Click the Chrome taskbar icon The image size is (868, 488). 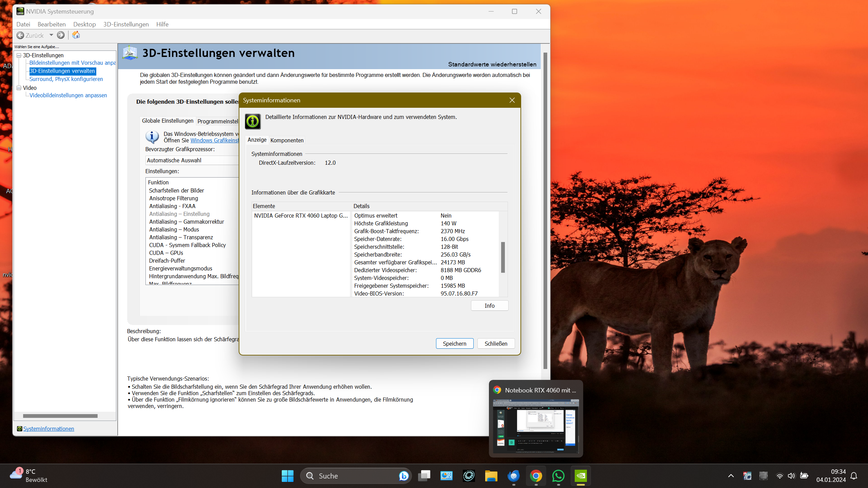coord(536,476)
